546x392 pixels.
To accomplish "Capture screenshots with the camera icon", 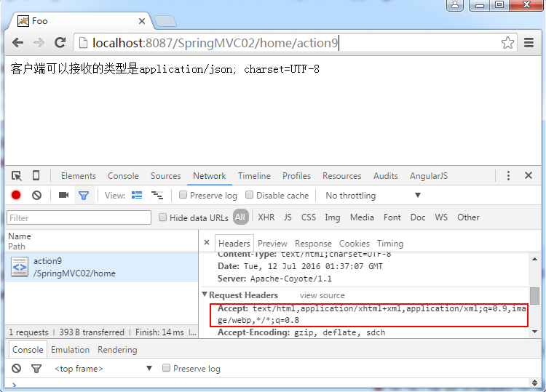I will click(64, 195).
